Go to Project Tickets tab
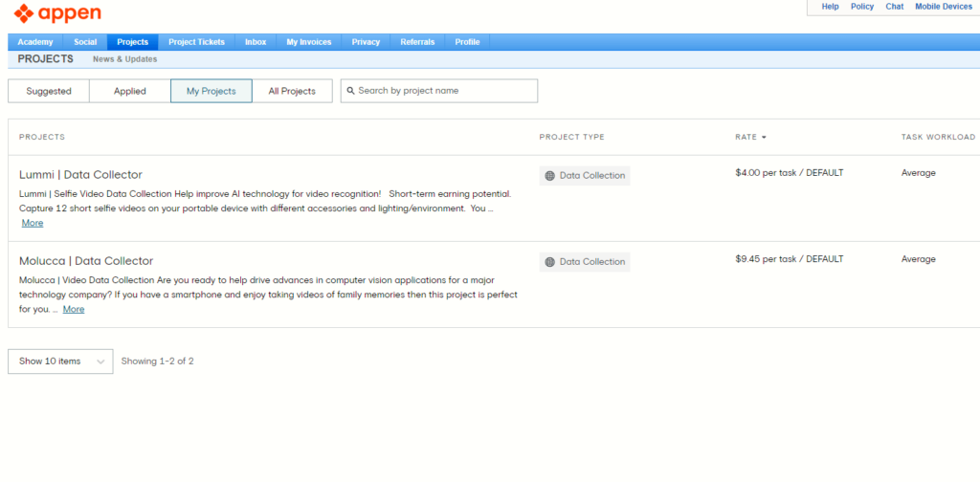This screenshot has height=482, width=980. pos(196,42)
